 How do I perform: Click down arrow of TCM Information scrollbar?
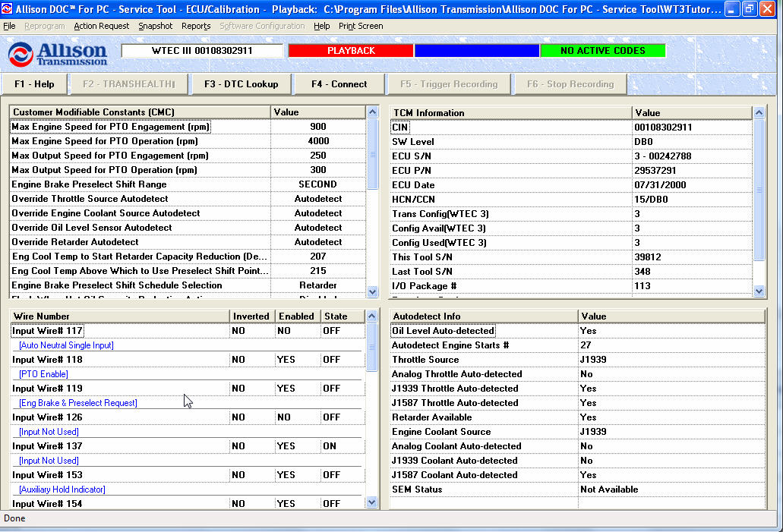tap(759, 291)
